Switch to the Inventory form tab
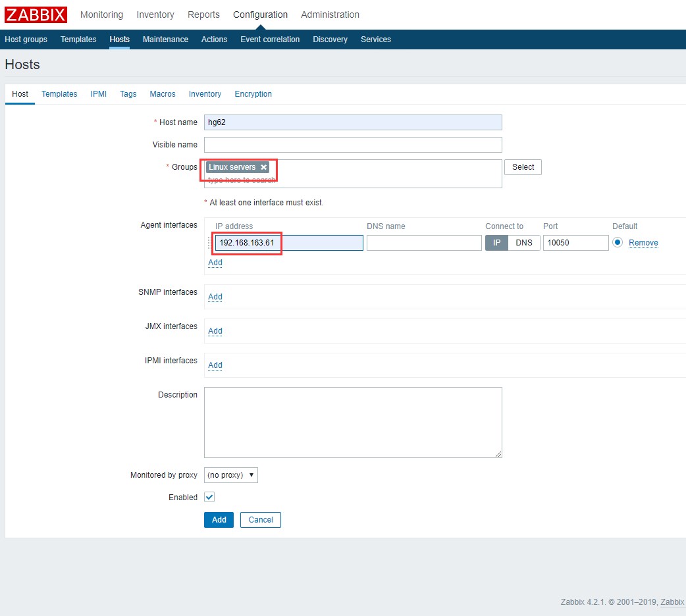 [205, 94]
